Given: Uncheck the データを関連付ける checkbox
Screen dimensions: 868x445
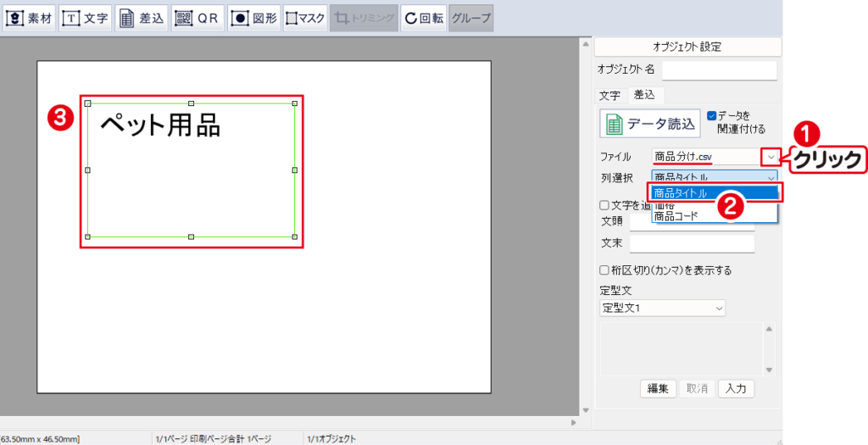Looking at the screenshot, I should pos(712,115).
